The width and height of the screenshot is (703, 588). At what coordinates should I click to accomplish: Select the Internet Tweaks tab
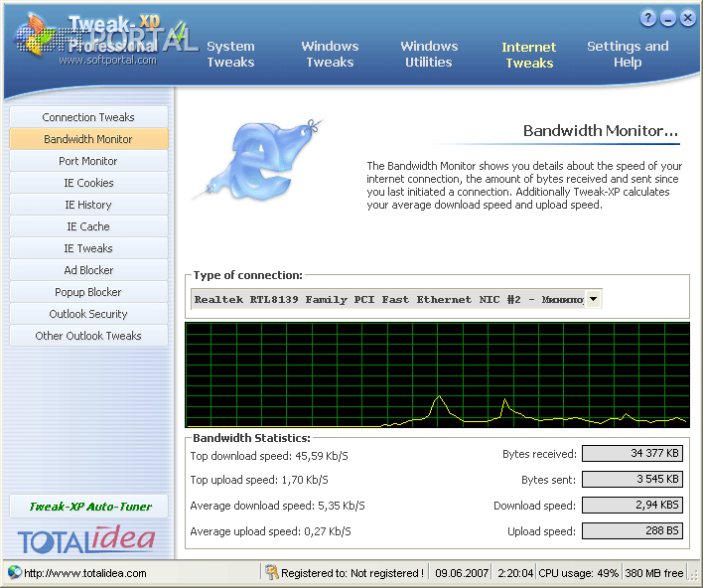529,55
